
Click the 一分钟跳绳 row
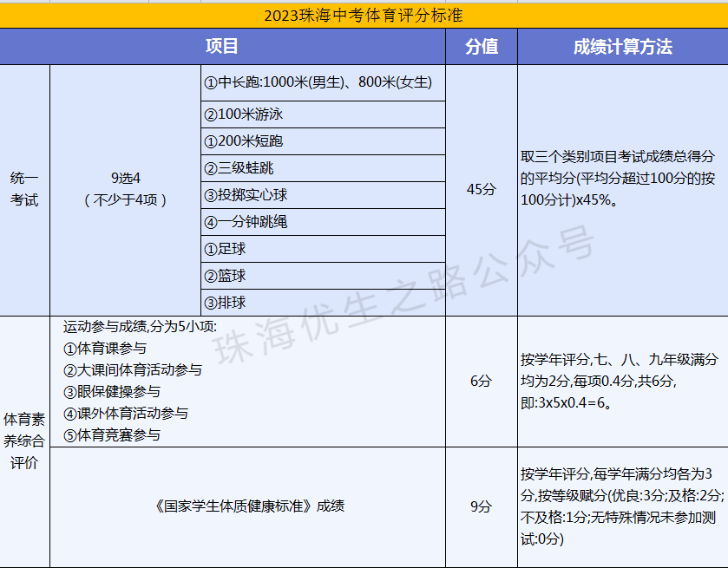click(323, 222)
